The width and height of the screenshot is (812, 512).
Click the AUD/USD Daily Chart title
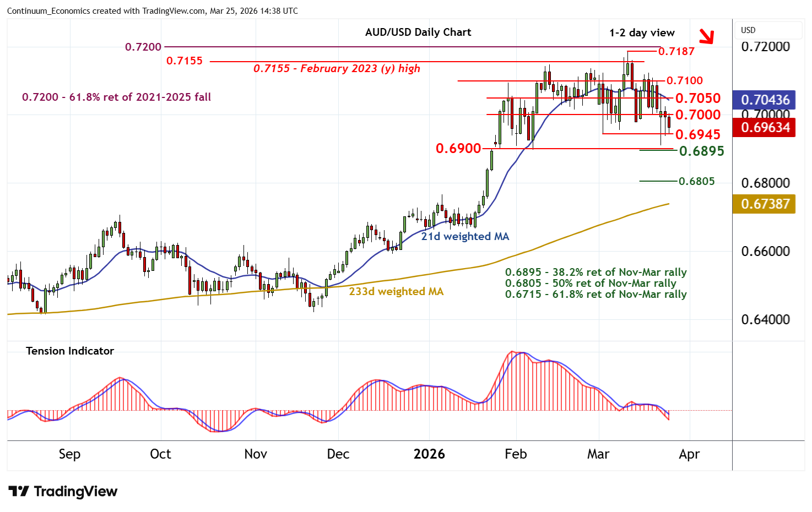pyautogui.click(x=418, y=32)
